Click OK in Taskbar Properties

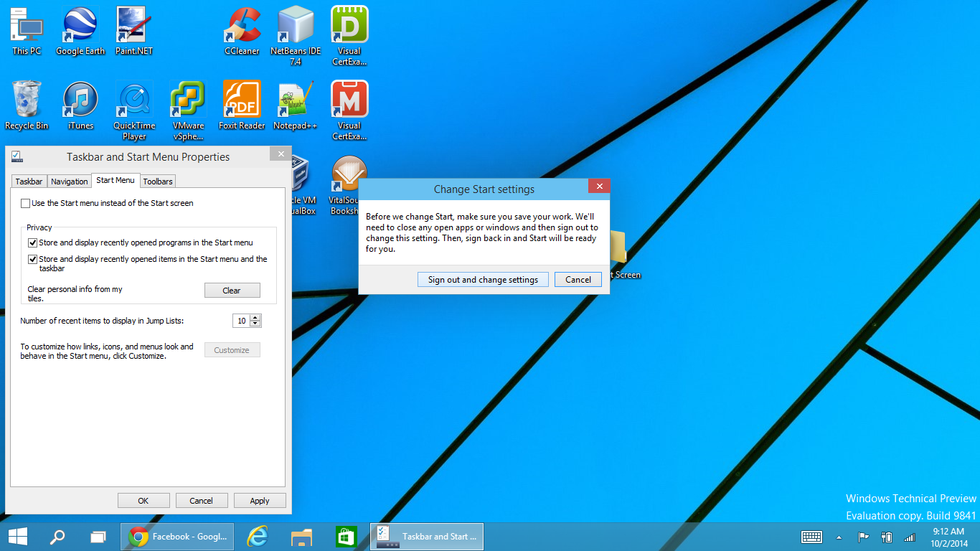pos(143,501)
